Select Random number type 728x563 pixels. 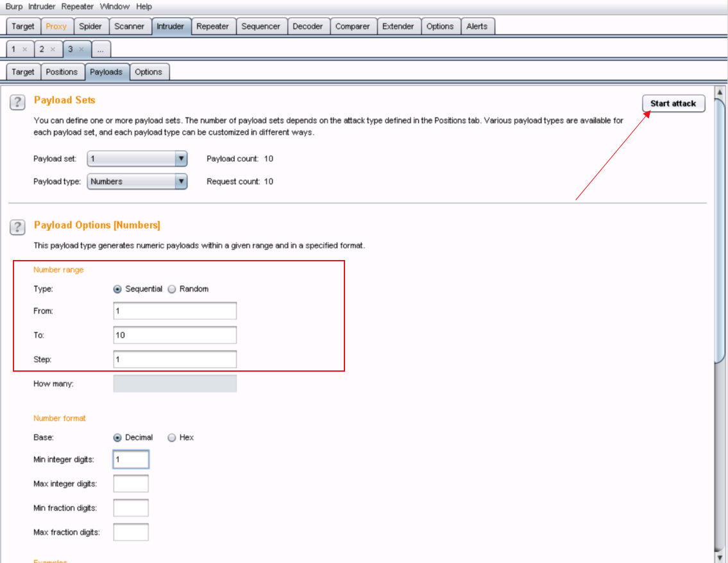172,289
